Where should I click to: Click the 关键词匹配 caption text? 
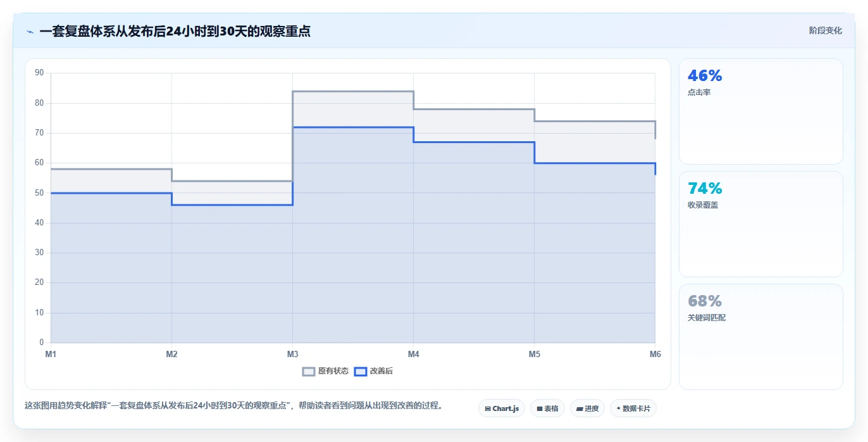707,318
